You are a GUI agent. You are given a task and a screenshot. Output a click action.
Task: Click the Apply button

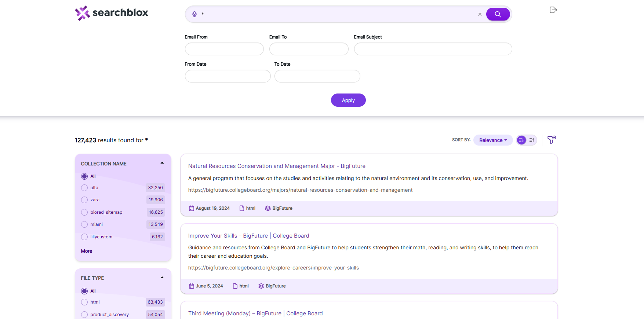348,100
